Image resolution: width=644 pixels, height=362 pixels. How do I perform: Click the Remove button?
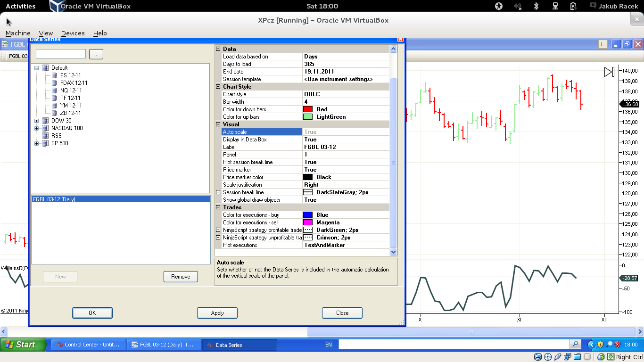pos(181,277)
